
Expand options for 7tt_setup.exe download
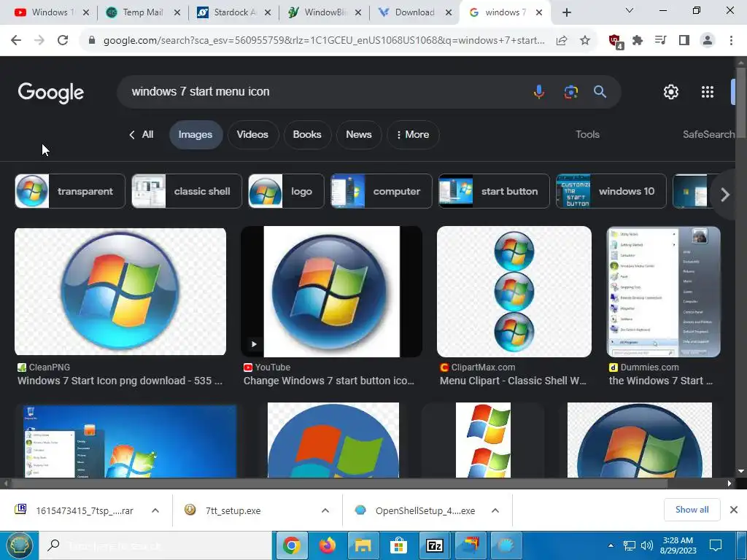tap(325, 510)
